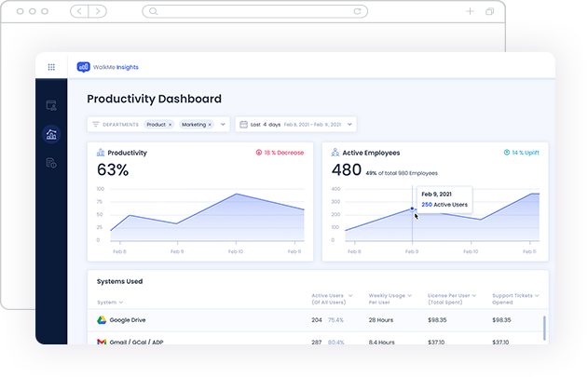Click the calendar icon in date filter
The height and width of the screenshot is (377, 588).
pos(244,124)
